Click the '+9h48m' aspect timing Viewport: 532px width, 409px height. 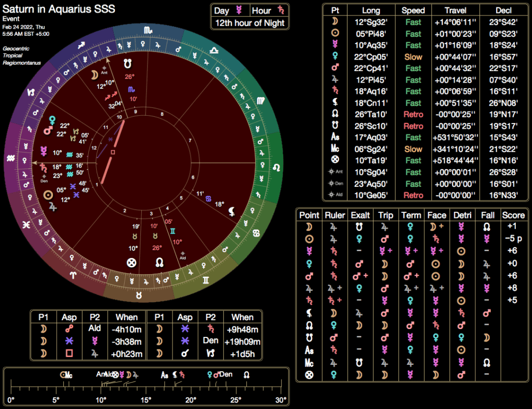click(243, 330)
